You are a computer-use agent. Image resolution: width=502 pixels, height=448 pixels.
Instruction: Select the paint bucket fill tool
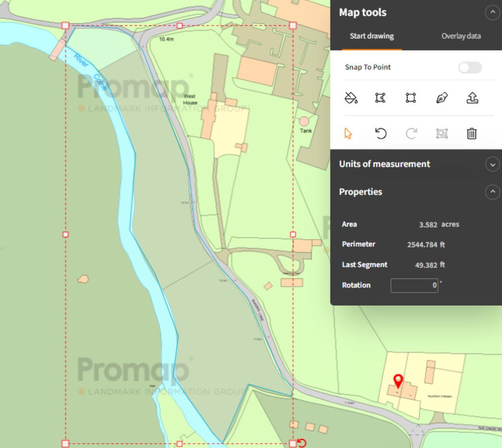tap(351, 98)
